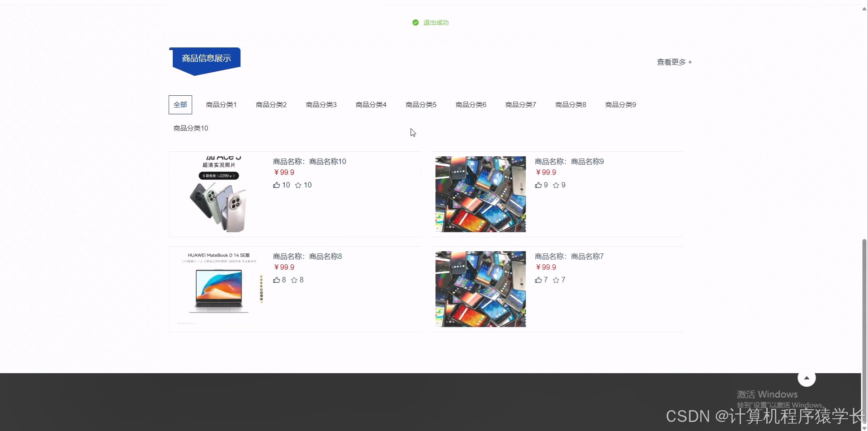Viewport: 868px width, 431px height.
Task: Click thumbs-up like icon on 商品名称10
Action: pyautogui.click(x=277, y=185)
